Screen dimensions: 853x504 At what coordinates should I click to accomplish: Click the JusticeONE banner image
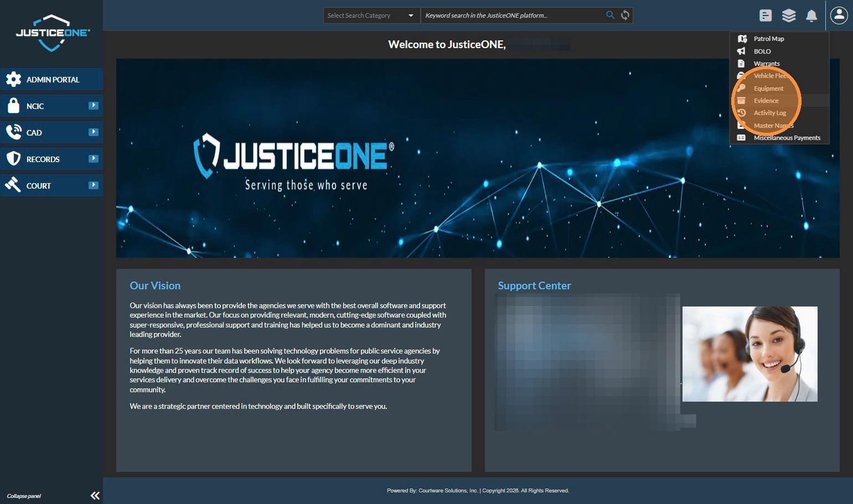pyautogui.click(x=478, y=158)
